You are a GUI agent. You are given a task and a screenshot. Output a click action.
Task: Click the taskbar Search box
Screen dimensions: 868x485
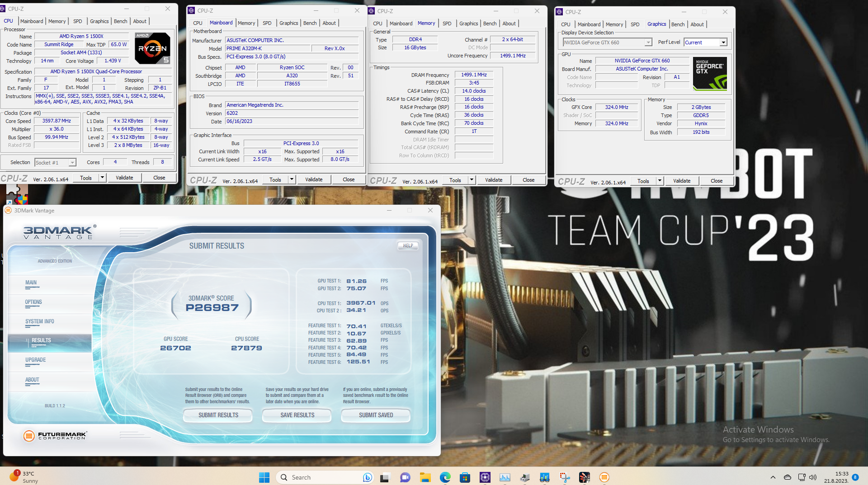pyautogui.click(x=325, y=477)
